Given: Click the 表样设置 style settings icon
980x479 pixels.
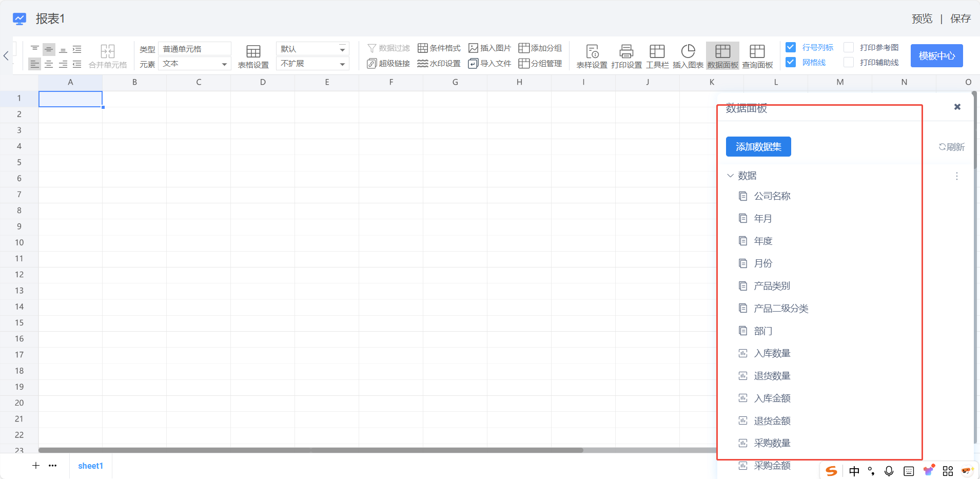Looking at the screenshot, I should pyautogui.click(x=592, y=56).
